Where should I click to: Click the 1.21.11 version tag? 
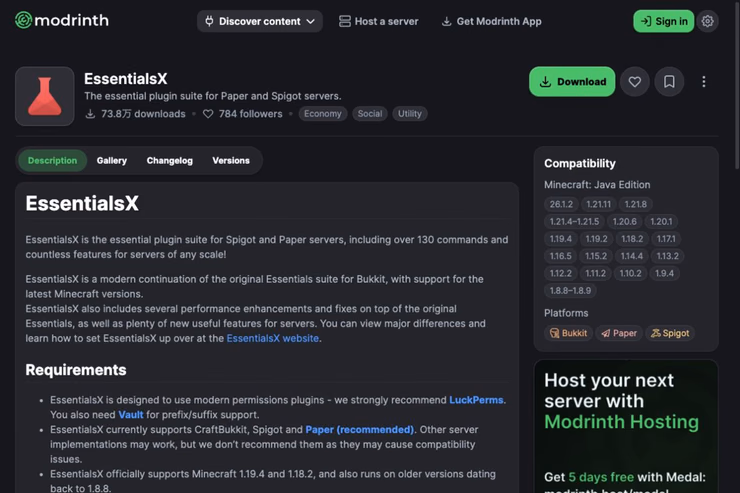point(598,204)
